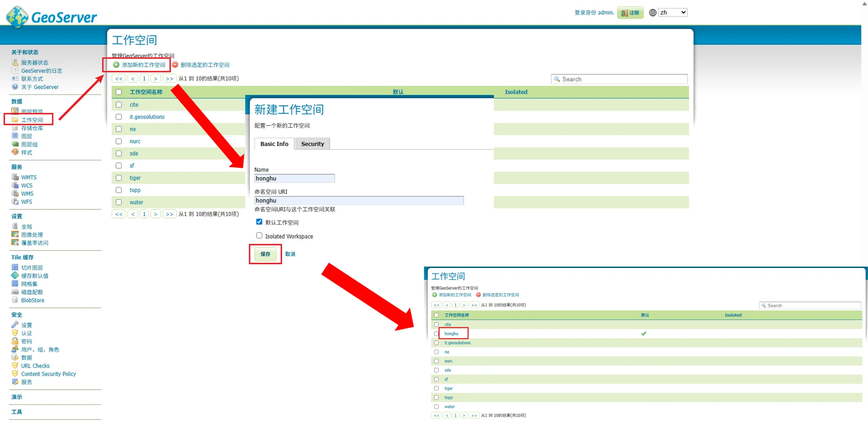This screenshot has width=868, height=427.
Task: Click the Content Security Policy shield icon
Action: pos(15,374)
